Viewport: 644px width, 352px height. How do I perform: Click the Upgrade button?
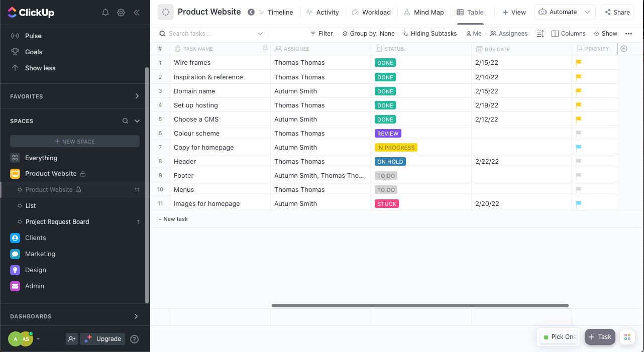tap(102, 339)
